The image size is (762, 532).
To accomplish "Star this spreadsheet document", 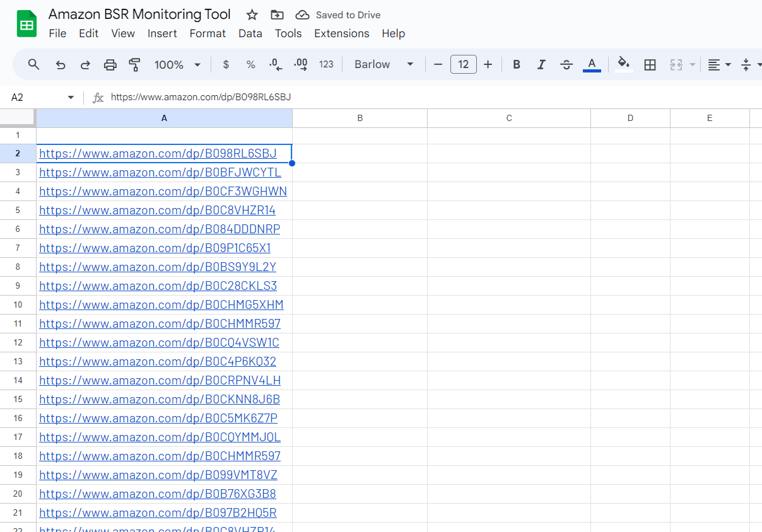I will (x=252, y=14).
